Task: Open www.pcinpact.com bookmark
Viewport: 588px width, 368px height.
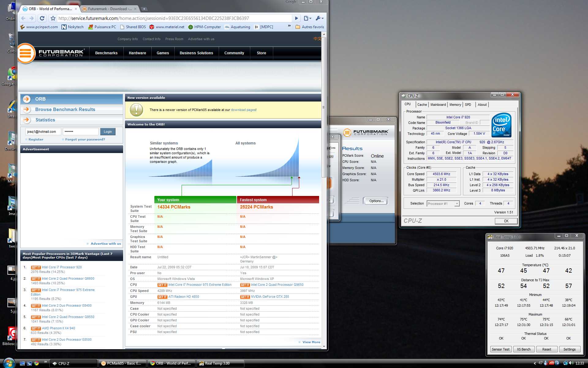Action: tap(39, 27)
